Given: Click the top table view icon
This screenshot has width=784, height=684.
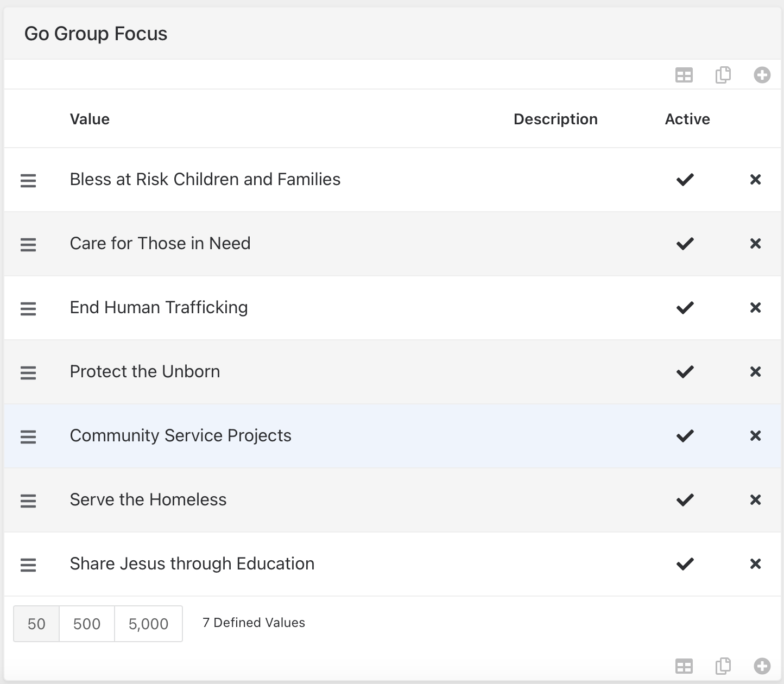Looking at the screenshot, I should [684, 75].
